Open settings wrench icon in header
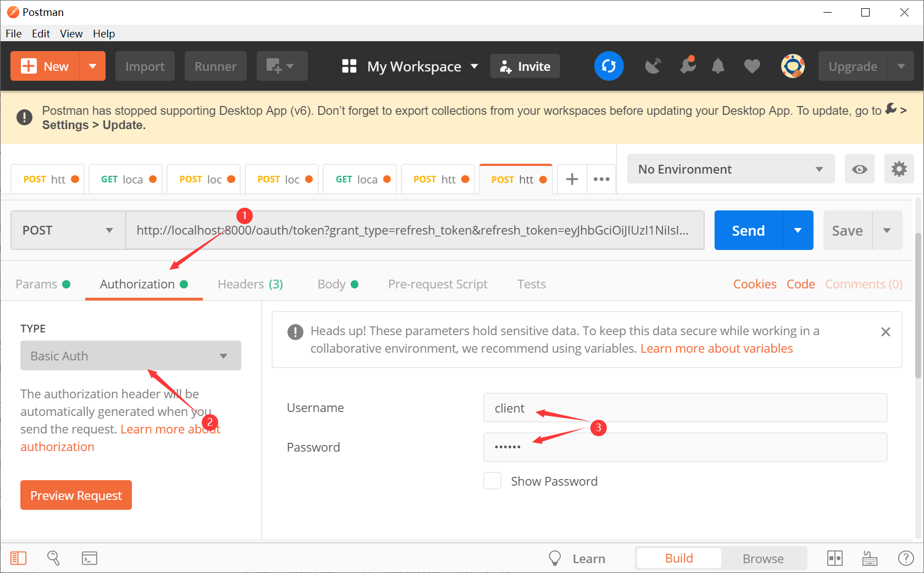The width and height of the screenshot is (924, 573). click(x=688, y=66)
